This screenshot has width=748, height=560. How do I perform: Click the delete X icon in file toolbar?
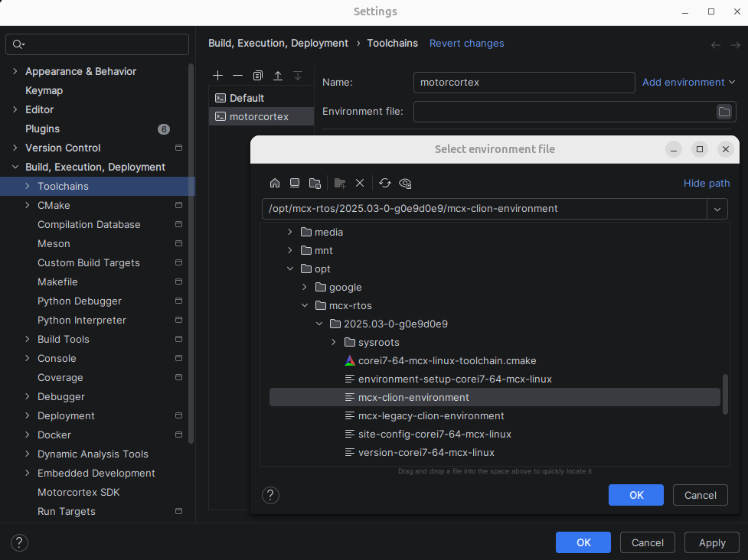[360, 184]
